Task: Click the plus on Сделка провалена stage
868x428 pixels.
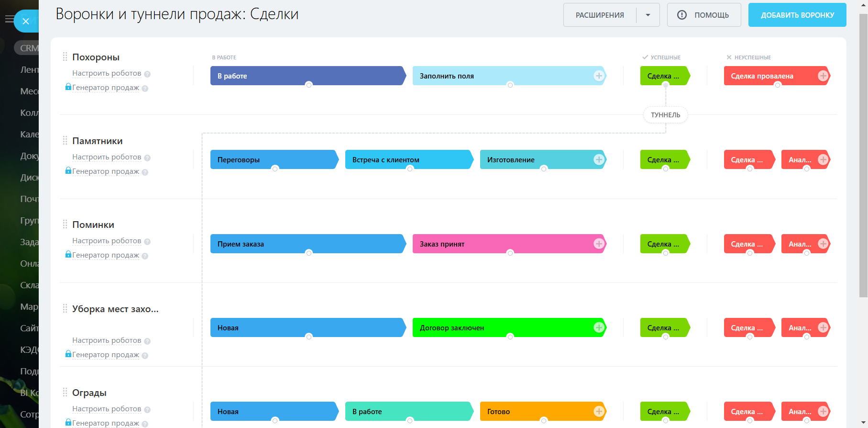Action: click(x=823, y=76)
